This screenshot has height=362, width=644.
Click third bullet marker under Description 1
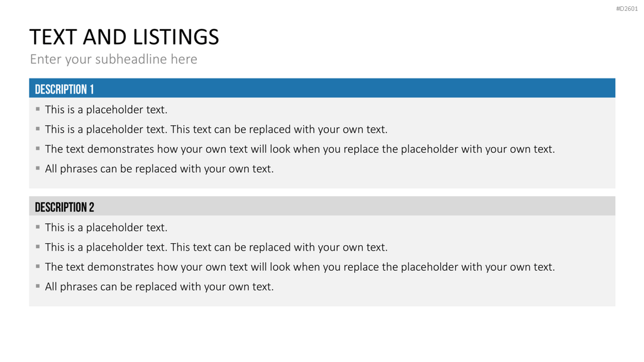pos(38,148)
